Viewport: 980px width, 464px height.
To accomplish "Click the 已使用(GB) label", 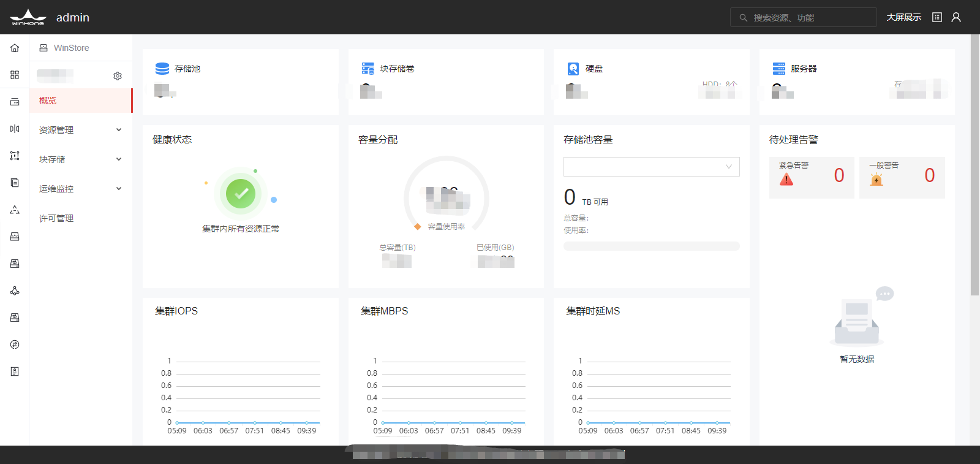I will coord(496,248).
